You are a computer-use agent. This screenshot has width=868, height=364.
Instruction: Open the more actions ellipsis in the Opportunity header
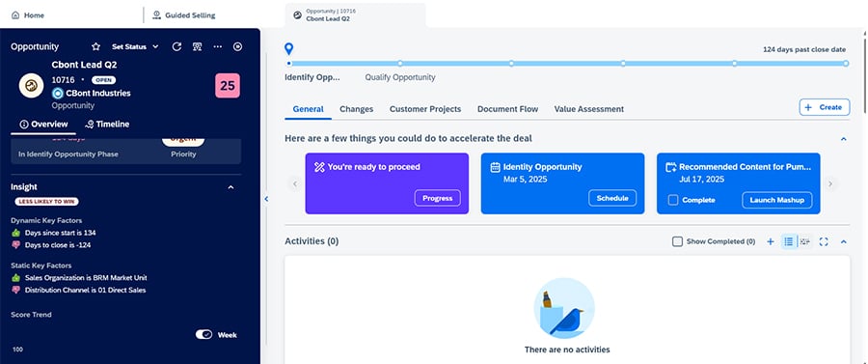218,46
